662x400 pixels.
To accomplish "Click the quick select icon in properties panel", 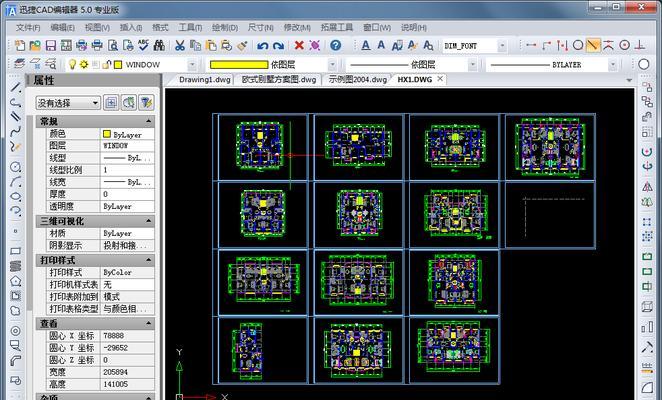I will pos(146,103).
